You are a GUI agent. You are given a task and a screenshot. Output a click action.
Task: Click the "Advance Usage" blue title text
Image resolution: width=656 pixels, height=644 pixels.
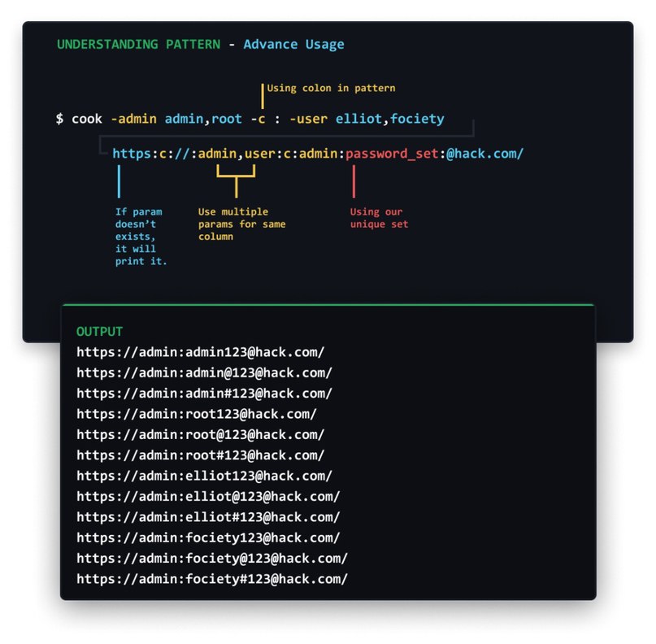[293, 45]
